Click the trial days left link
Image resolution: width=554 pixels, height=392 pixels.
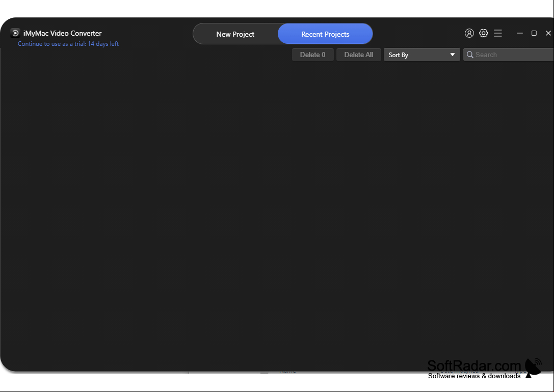[68, 44]
